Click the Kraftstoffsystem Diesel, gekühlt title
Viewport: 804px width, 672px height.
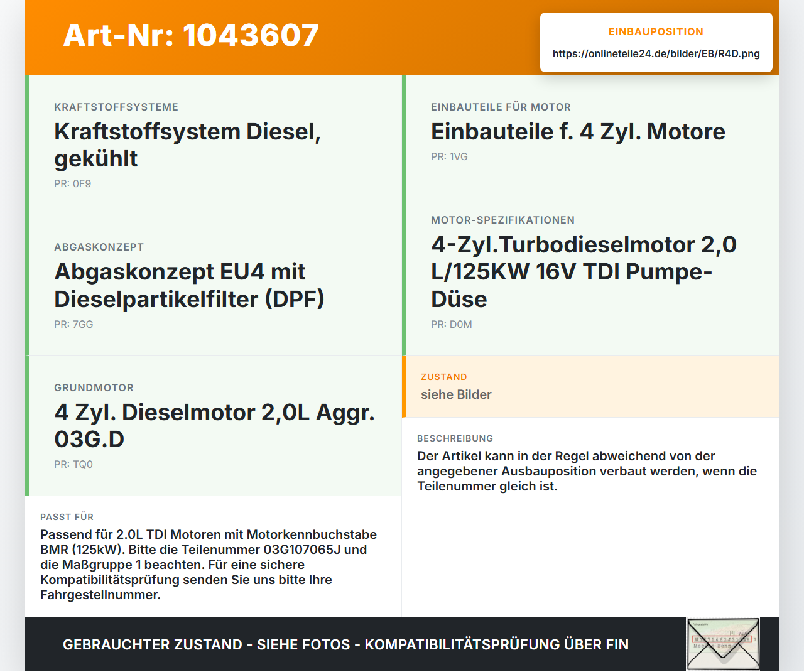point(187,145)
